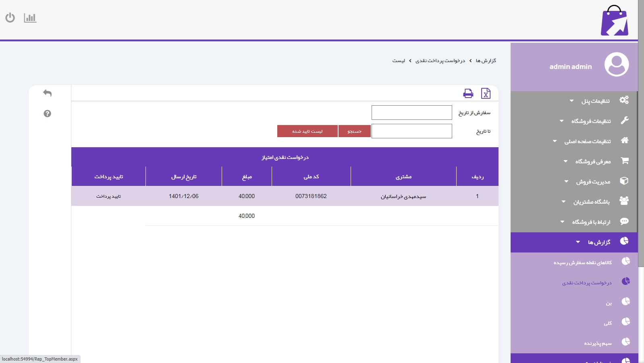Click the printer icon
This screenshot has height=363, width=644.
(468, 94)
